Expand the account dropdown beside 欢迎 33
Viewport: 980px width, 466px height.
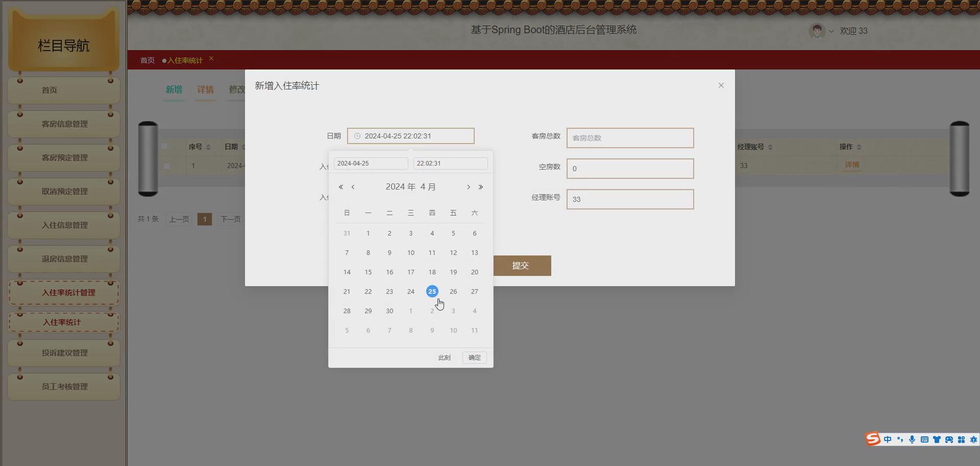coord(832,31)
